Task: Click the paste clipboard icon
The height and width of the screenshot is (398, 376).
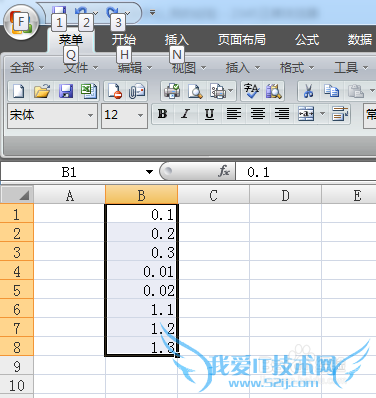Action: coord(356,91)
